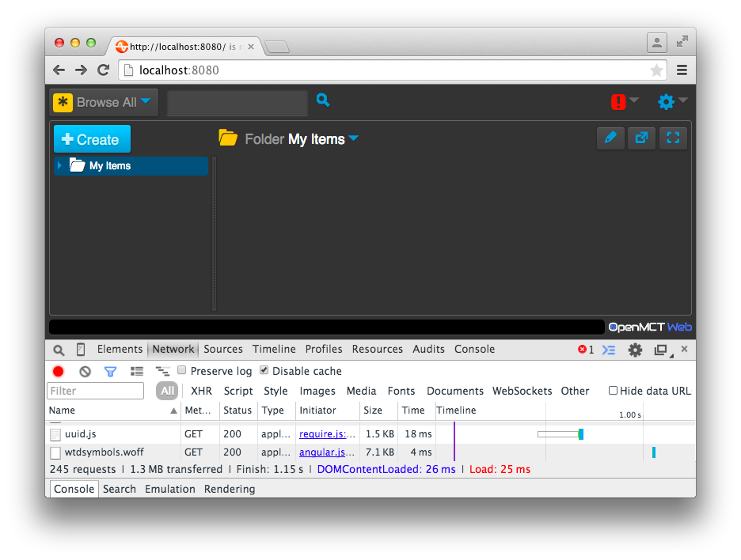Switch to the Sources tab in DevTools

click(x=222, y=349)
